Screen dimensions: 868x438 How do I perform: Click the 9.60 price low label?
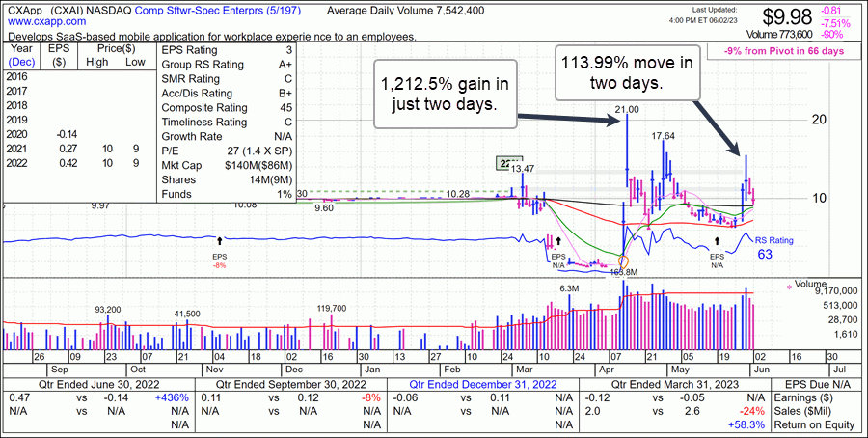[324, 208]
